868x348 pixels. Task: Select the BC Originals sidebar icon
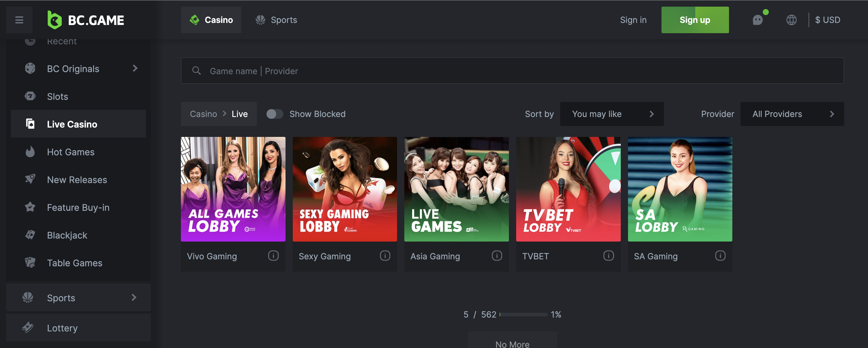point(30,68)
